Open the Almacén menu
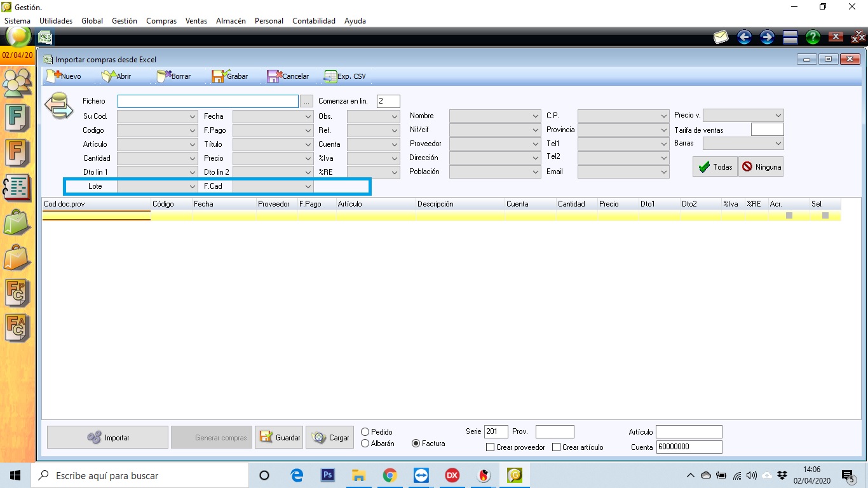The height and width of the screenshot is (488, 868). [x=231, y=21]
